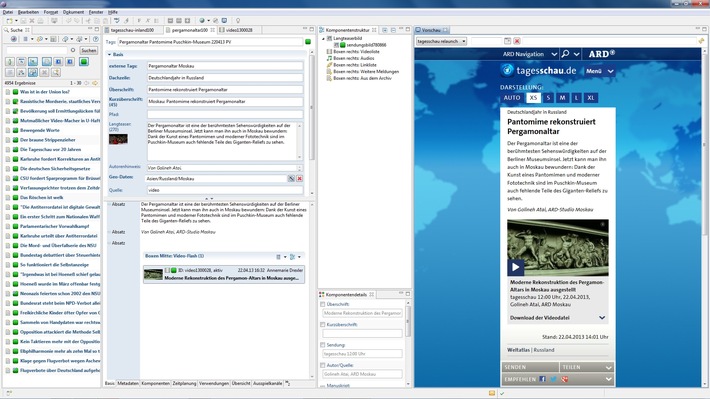Screen dimensions: 710x399
Task: Click the Langteaser thumbnail image
Action: (x=118, y=139)
